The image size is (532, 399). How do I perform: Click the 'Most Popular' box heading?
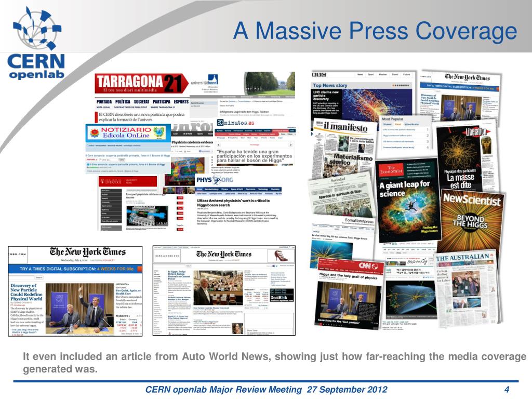[x=392, y=119]
